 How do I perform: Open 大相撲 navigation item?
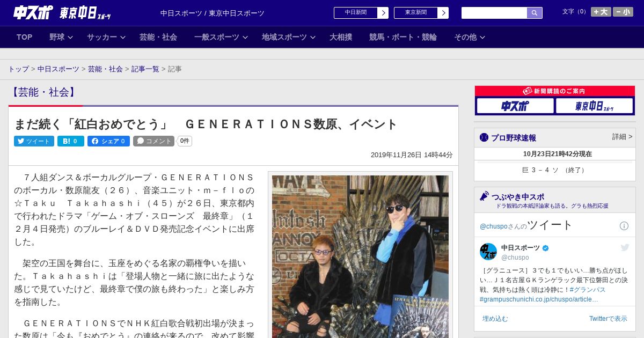(341, 37)
